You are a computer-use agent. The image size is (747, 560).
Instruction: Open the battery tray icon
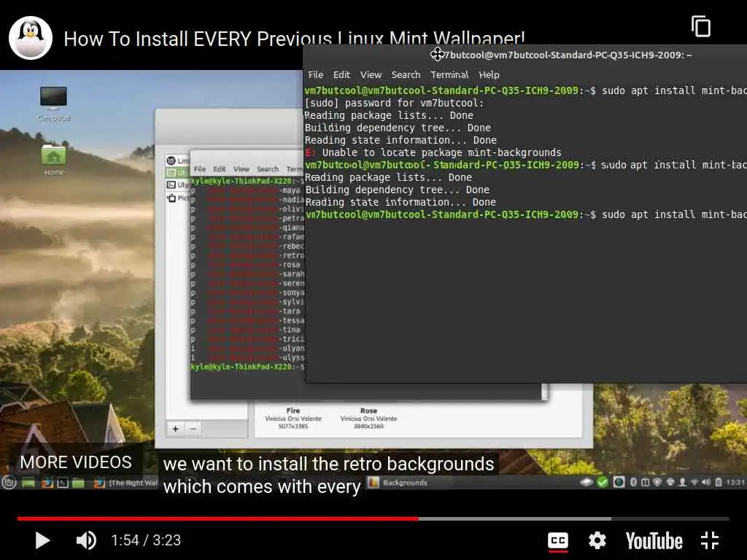(x=719, y=483)
